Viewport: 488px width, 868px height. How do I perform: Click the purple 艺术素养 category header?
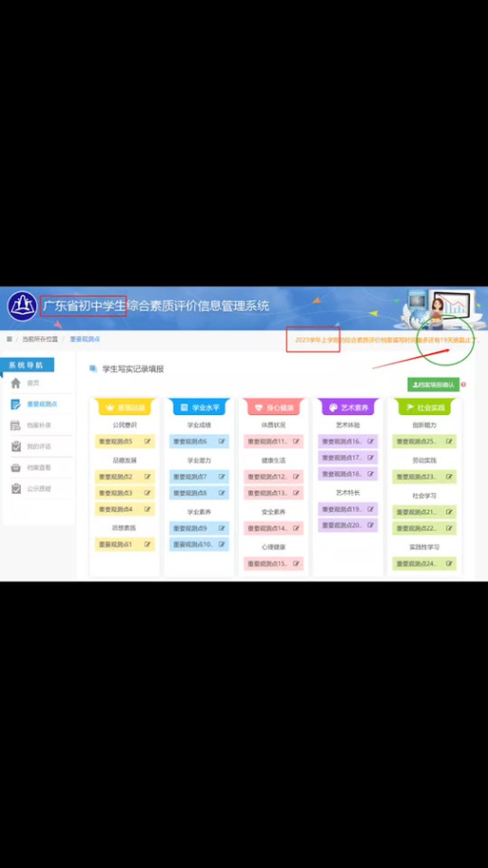pyautogui.click(x=348, y=407)
